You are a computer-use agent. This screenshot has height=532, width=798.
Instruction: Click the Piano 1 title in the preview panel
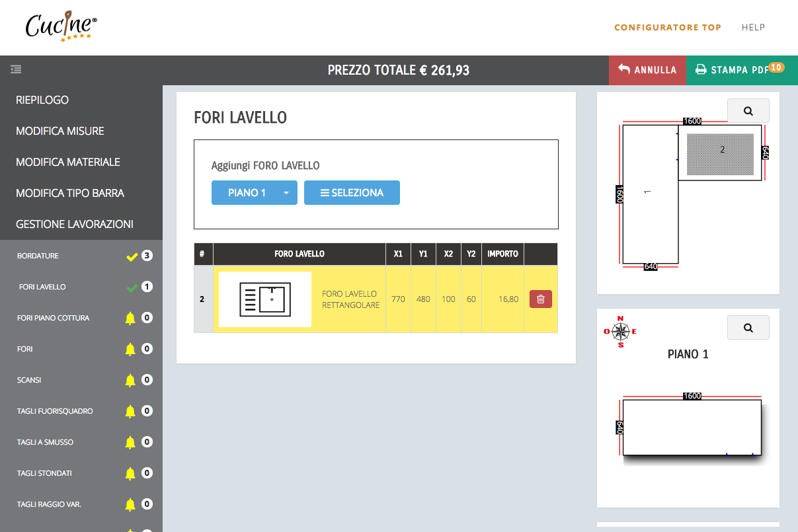pyautogui.click(x=688, y=354)
